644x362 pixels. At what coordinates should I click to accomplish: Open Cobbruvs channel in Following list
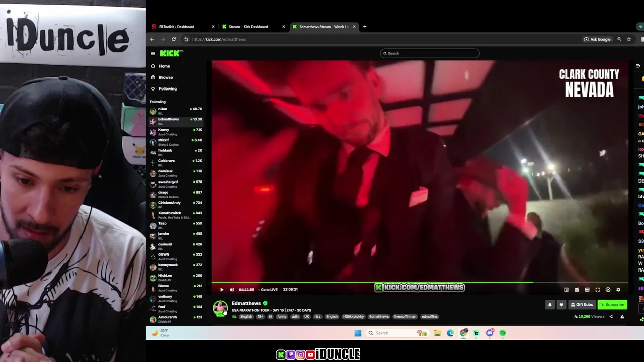tap(176, 162)
